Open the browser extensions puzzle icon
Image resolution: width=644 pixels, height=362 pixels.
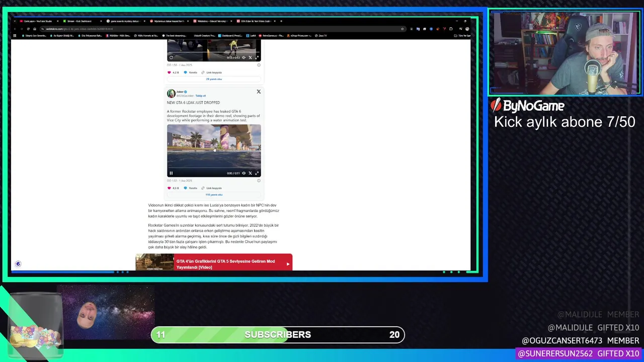click(x=451, y=29)
